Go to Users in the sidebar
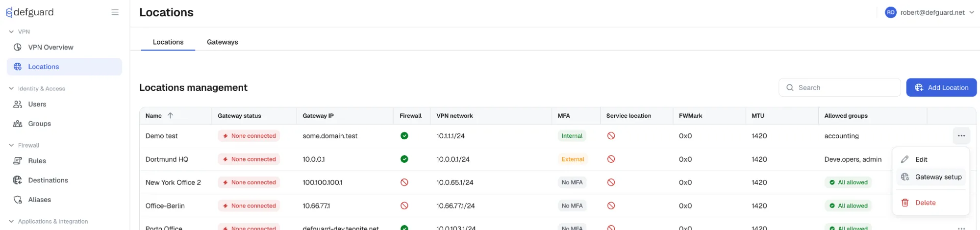This screenshot has width=980, height=230. (x=64, y=104)
